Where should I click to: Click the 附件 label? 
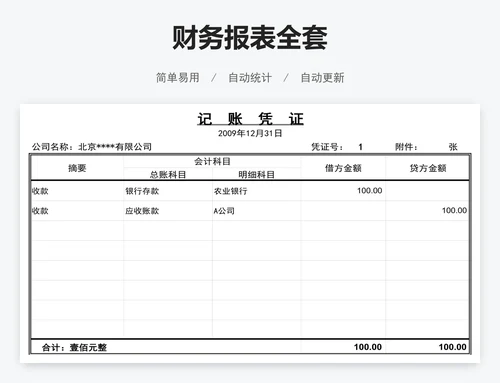406,147
